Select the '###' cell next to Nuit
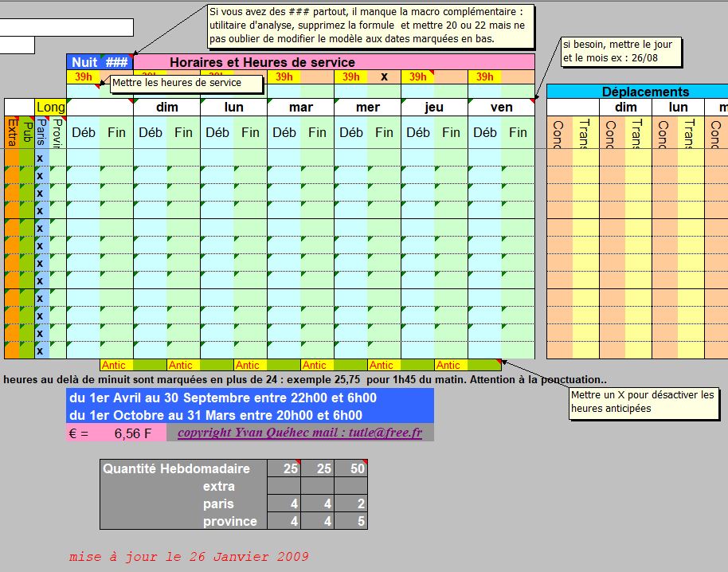 [116, 62]
